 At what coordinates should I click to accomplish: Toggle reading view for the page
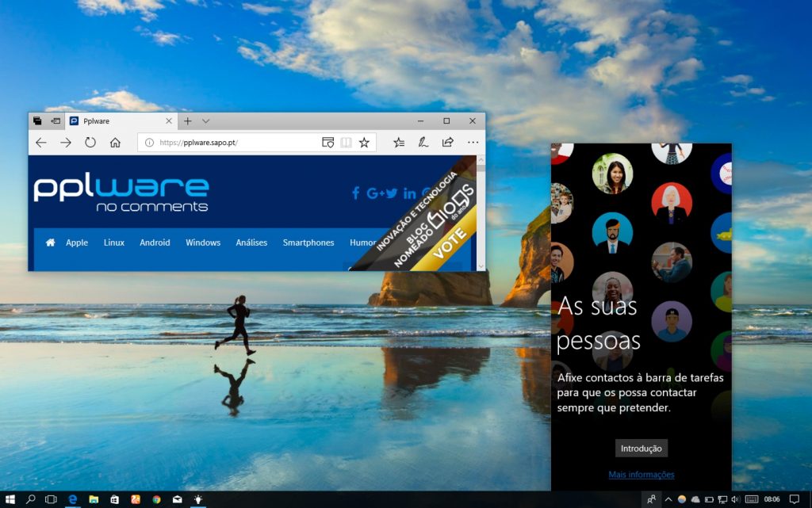347,143
